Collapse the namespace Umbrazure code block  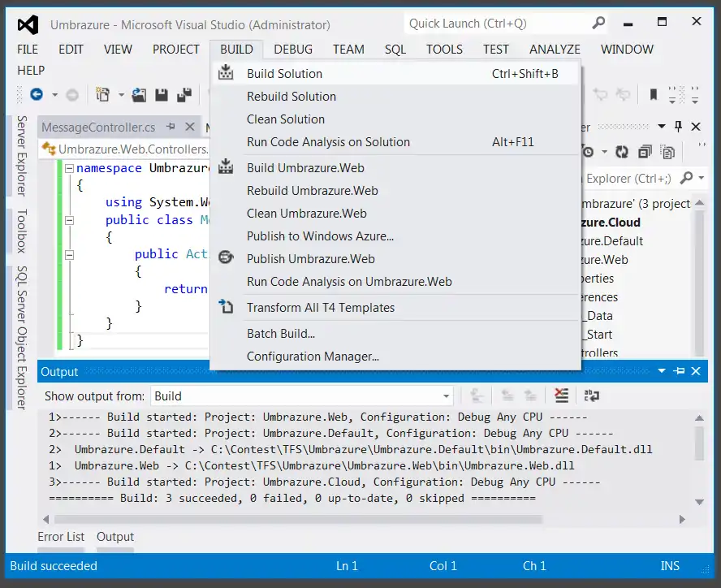[69, 168]
